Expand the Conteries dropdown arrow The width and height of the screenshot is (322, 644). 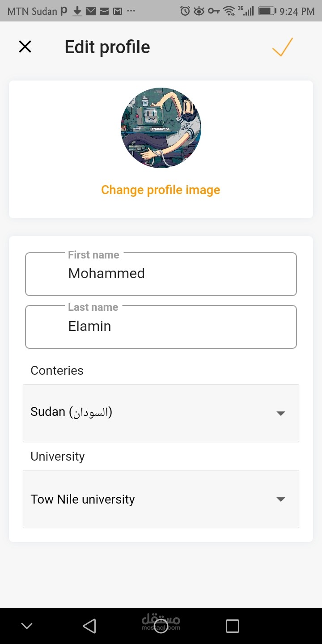[280, 413]
